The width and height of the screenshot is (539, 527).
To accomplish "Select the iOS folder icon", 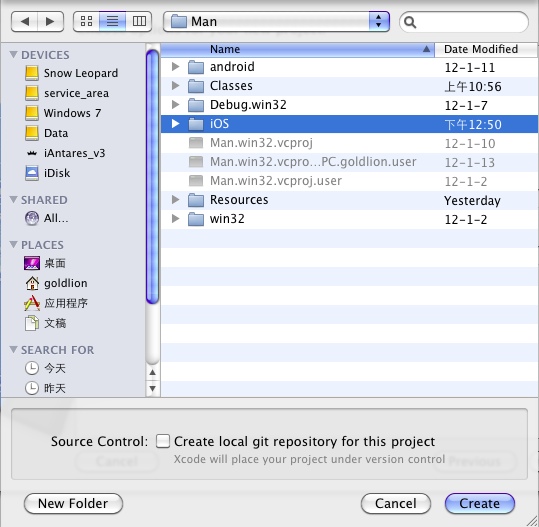I will point(196,124).
